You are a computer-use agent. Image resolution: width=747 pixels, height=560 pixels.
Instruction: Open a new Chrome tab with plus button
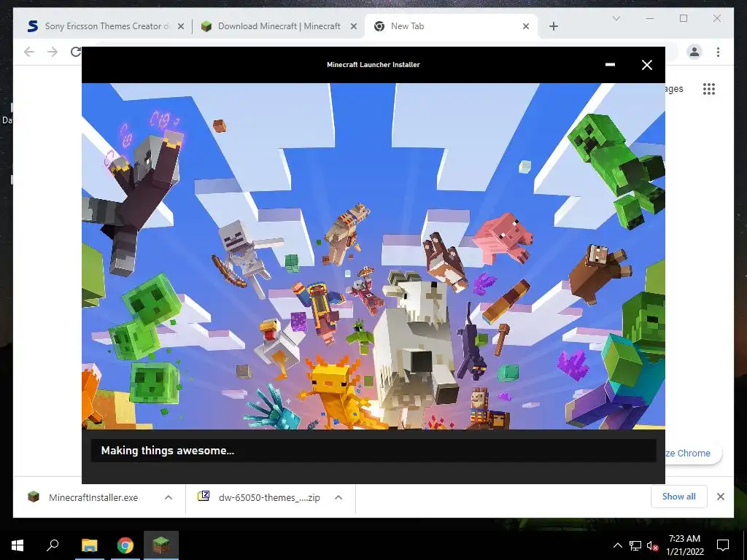click(x=554, y=27)
